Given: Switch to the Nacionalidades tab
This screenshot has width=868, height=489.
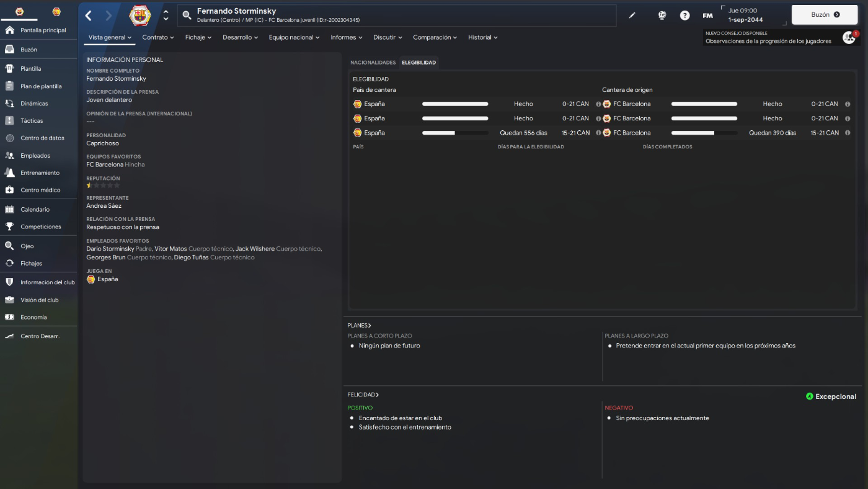Looking at the screenshot, I should [373, 63].
